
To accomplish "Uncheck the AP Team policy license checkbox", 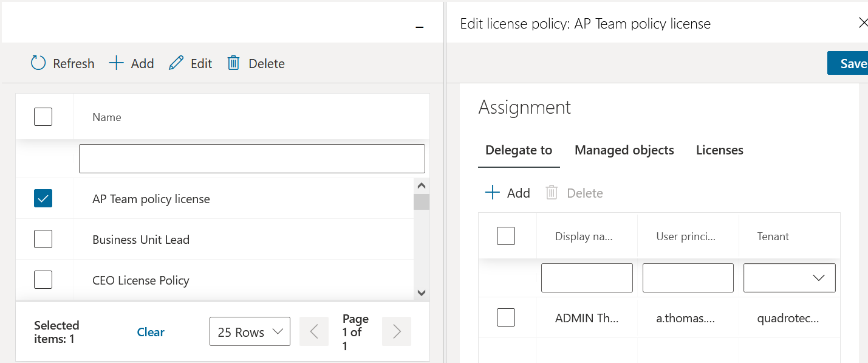I will [x=43, y=198].
